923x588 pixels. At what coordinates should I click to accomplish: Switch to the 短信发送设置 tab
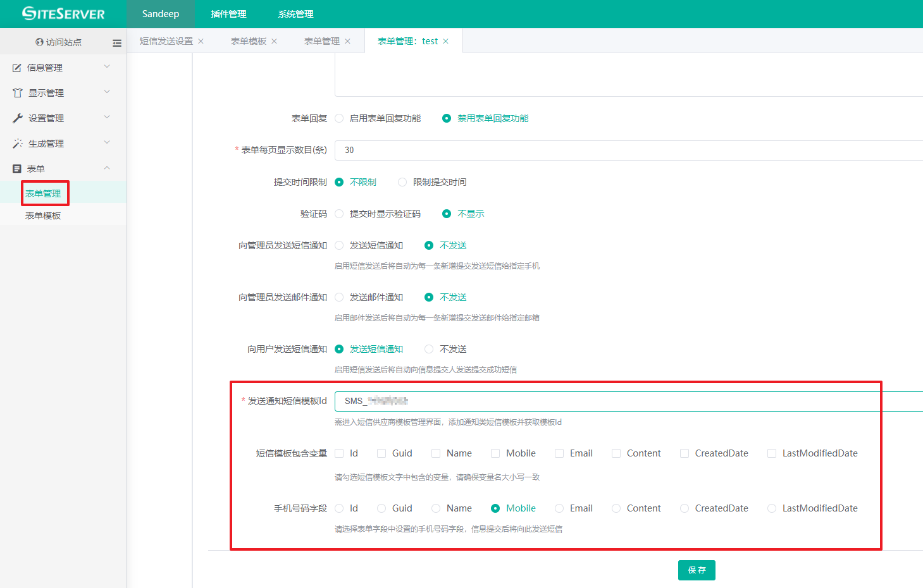pyautogui.click(x=166, y=41)
